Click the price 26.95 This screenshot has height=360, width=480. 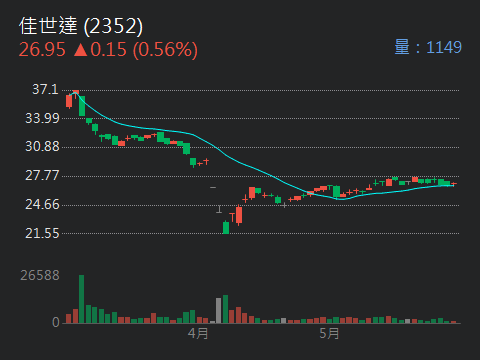pos(42,50)
